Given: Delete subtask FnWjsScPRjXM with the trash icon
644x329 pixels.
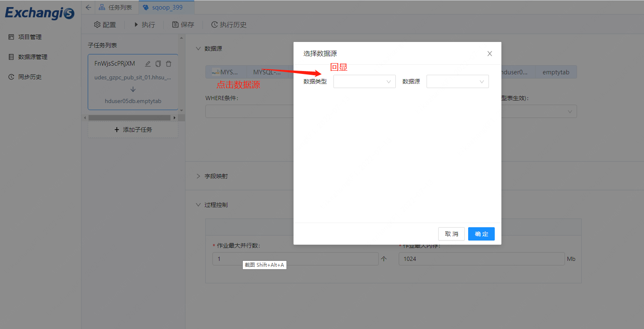Looking at the screenshot, I should (x=169, y=64).
